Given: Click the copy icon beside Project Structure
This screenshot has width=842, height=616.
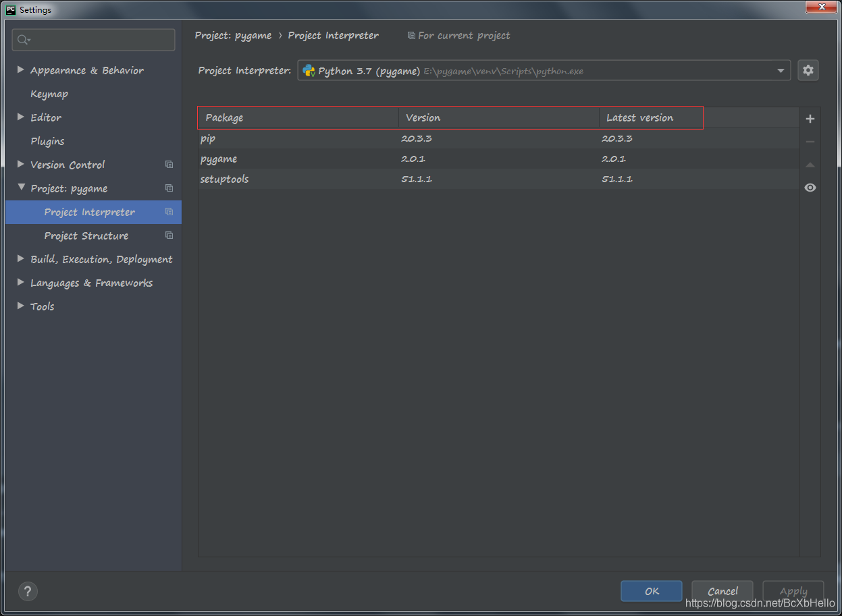Looking at the screenshot, I should click(169, 235).
